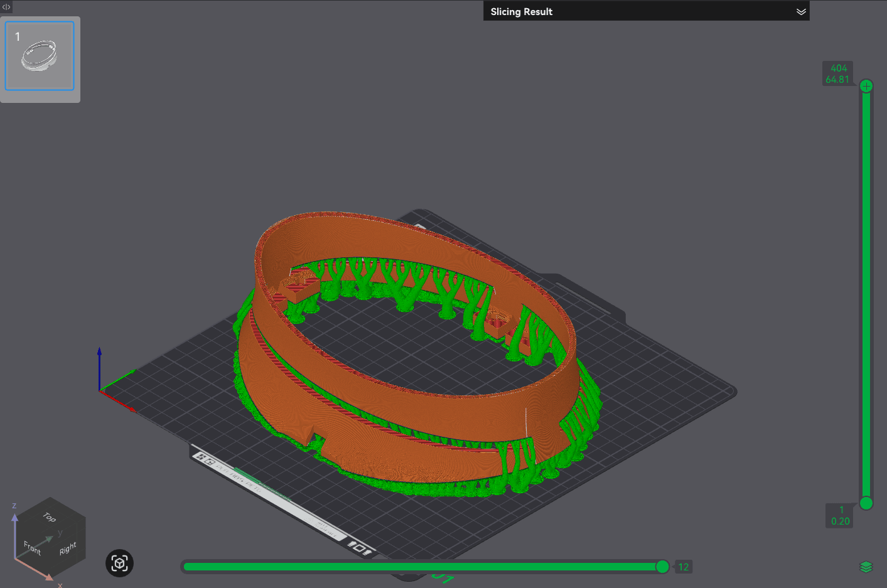Click the code-bracket panel icon in the top-left corner

(6, 7)
